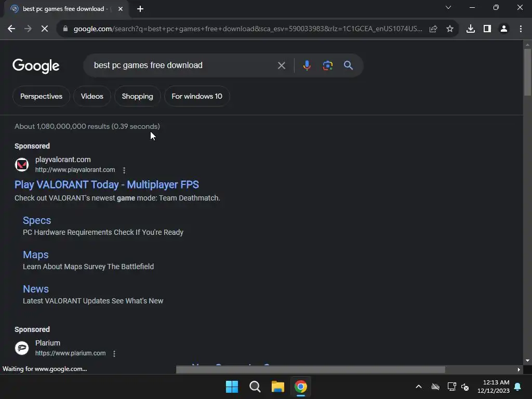Open Chrome three-dot menu
Image resolution: width=532 pixels, height=399 pixels.
(521, 29)
